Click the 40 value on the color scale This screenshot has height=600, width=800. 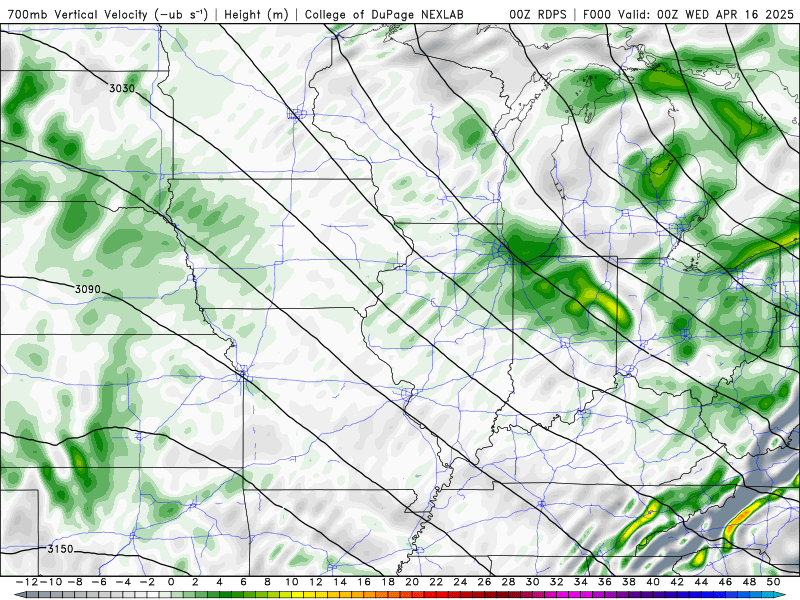click(x=653, y=582)
